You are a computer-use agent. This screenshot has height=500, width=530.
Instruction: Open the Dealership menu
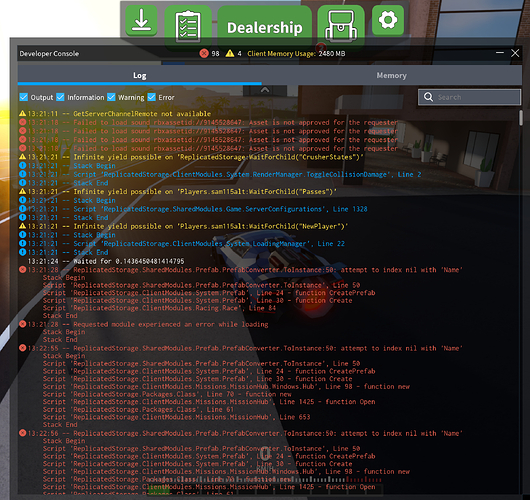pyautogui.click(x=265, y=27)
